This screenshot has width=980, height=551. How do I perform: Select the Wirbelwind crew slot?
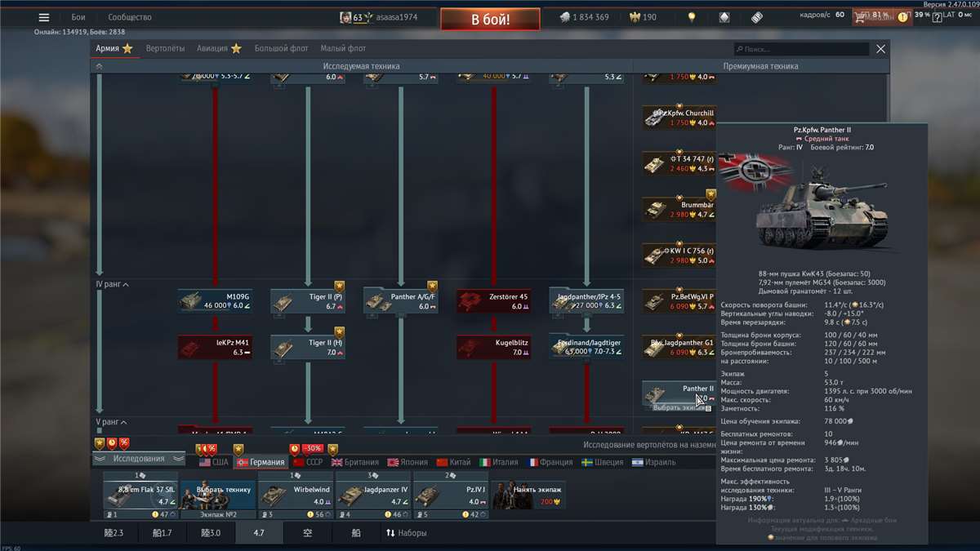click(295, 495)
